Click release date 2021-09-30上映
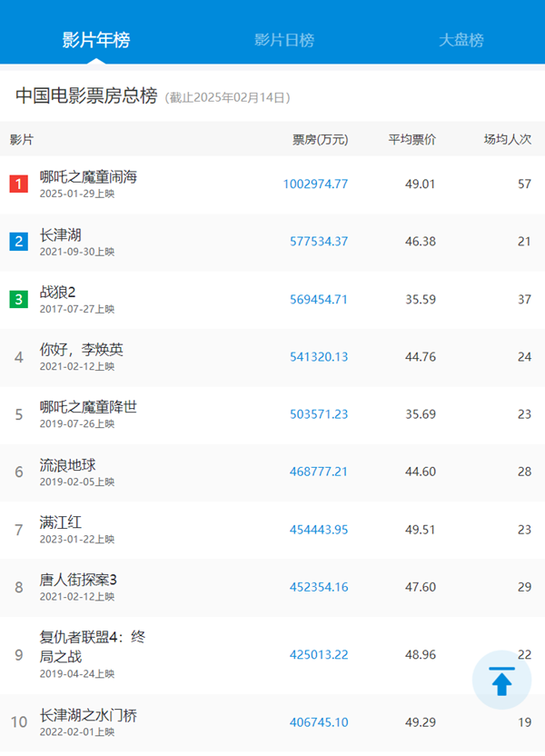Screen dimensions: 545x756 77,252
